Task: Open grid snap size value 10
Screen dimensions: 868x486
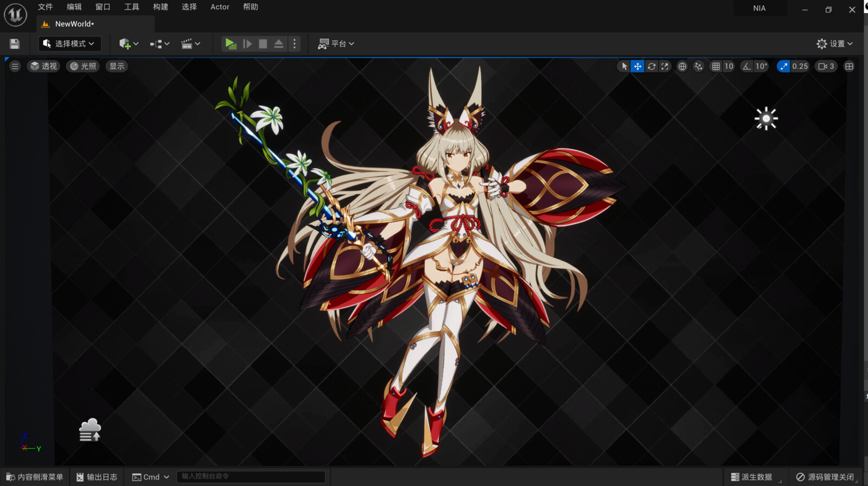Action: (729, 66)
